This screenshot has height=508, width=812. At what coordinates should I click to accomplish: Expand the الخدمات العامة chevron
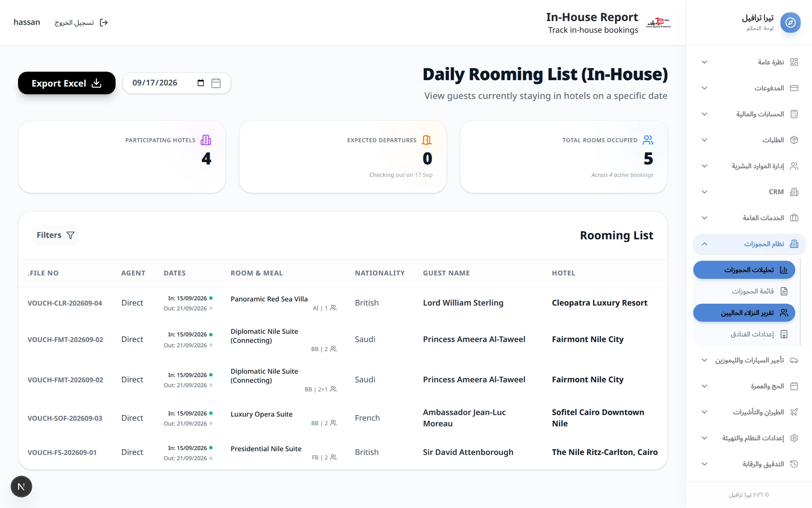pyautogui.click(x=704, y=218)
